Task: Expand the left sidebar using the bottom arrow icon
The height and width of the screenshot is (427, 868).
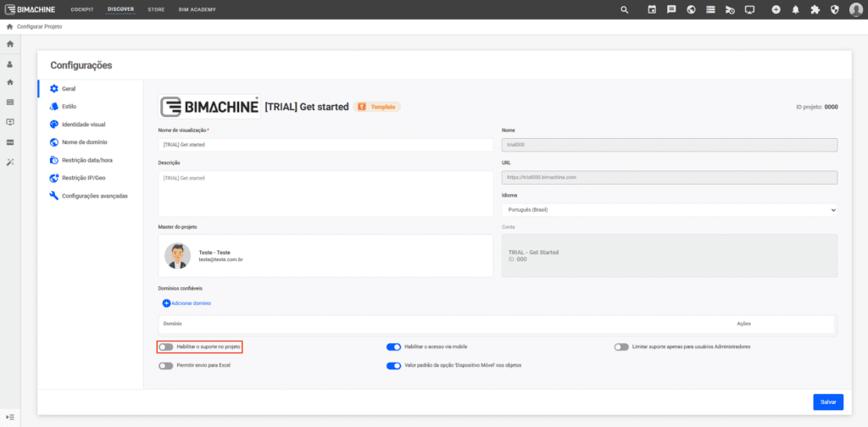Action: coord(10,417)
